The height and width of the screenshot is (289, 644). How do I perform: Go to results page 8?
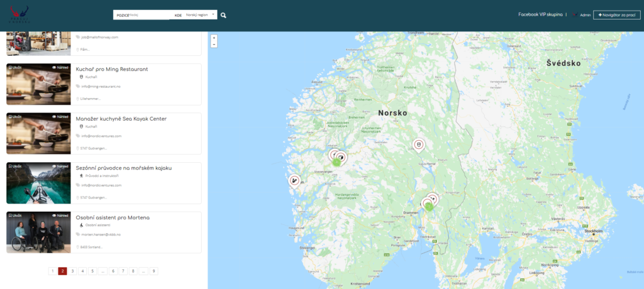133,271
